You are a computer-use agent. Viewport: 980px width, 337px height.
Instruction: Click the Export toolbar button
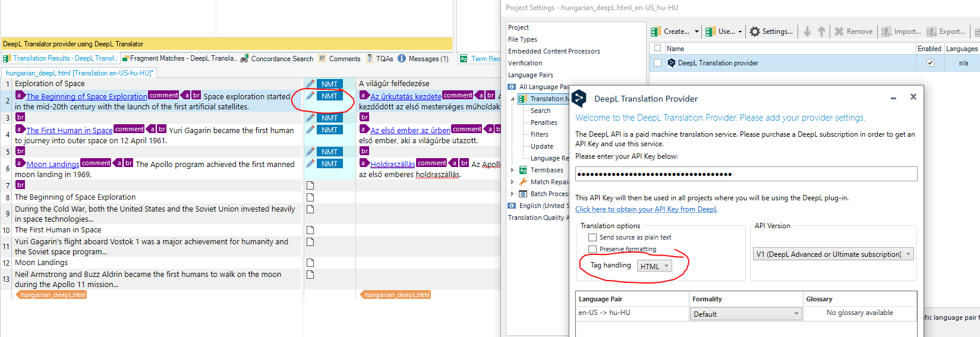click(946, 32)
